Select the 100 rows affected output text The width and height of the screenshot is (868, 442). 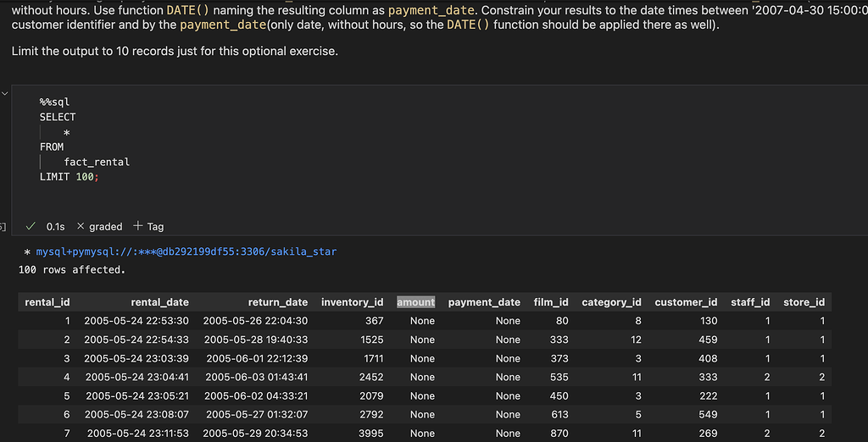71,270
